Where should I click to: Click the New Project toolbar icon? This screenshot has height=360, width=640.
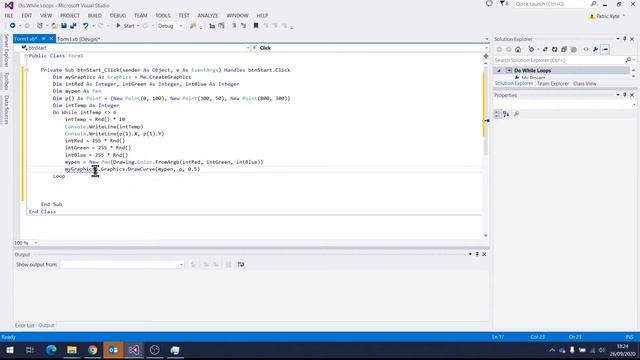[x=40, y=26]
